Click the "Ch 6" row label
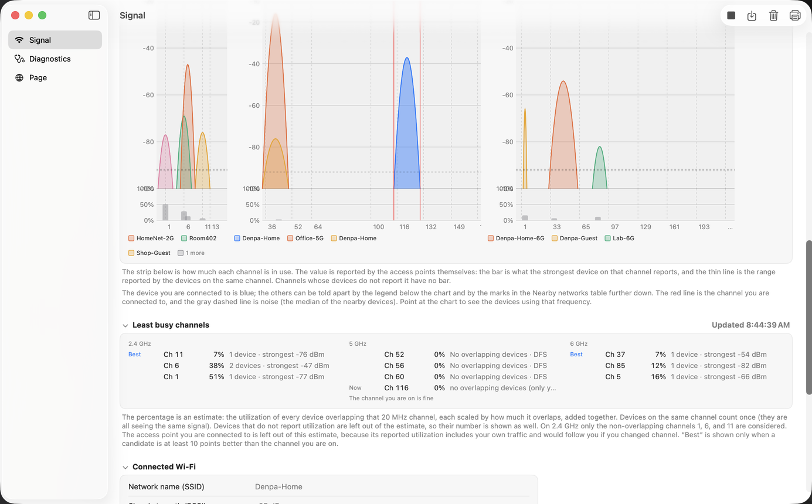Image resolution: width=812 pixels, height=504 pixels. (171, 366)
